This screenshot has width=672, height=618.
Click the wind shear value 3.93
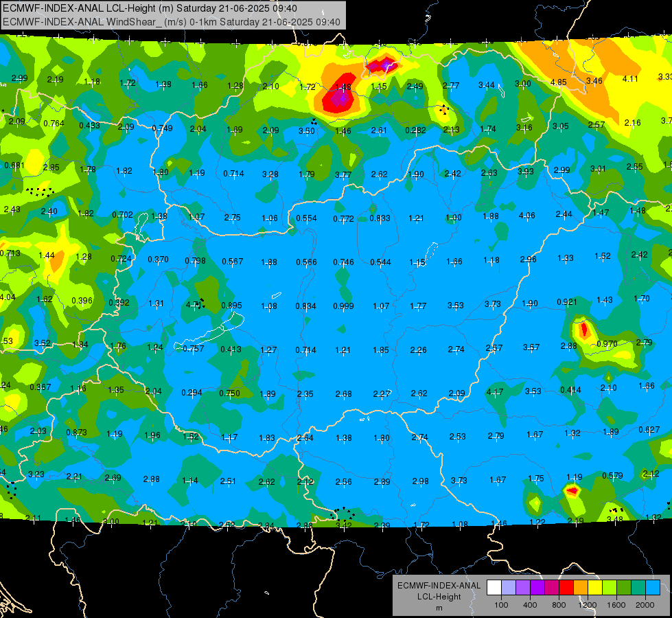pyautogui.click(x=525, y=171)
